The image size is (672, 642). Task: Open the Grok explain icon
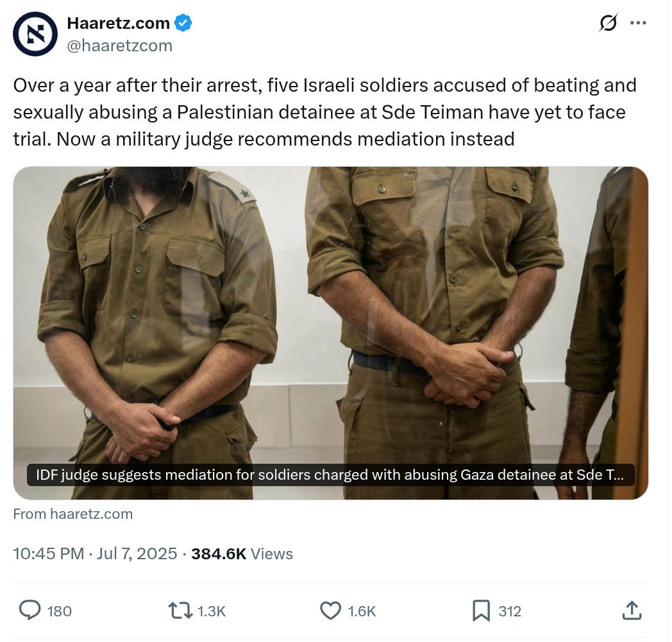click(x=608, y=22)
